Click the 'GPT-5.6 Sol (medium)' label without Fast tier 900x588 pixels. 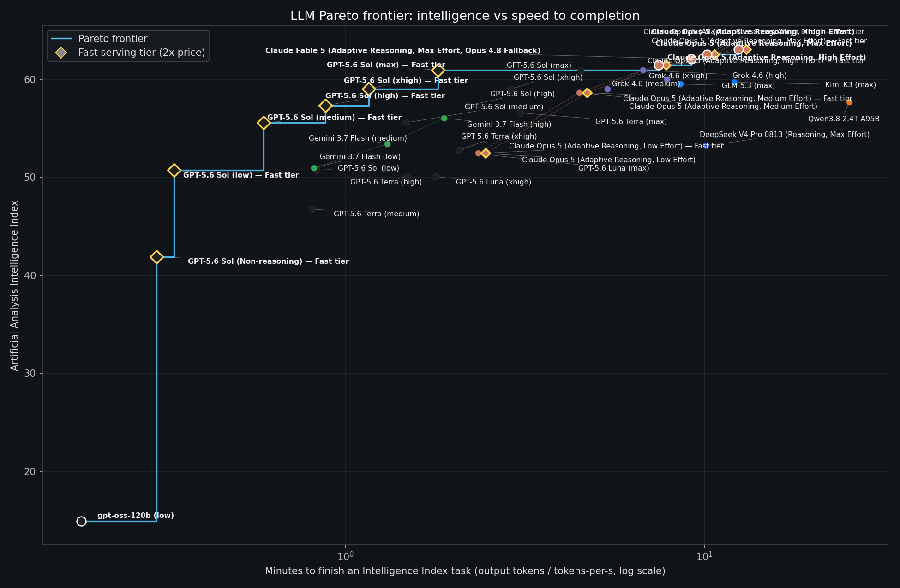[504, 107]
